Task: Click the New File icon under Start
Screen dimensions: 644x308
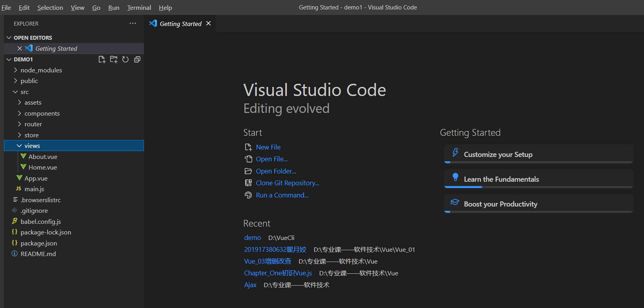Action: click(x=248, y=147)
